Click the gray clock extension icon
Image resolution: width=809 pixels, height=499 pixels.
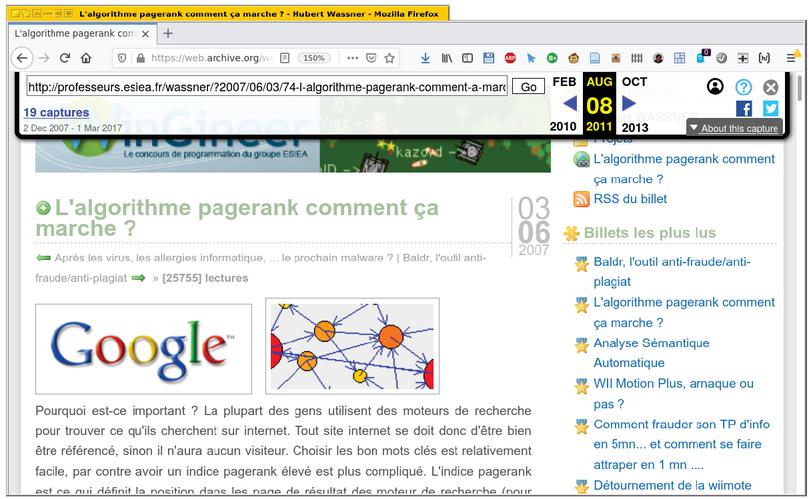click(x=722, y=58)
